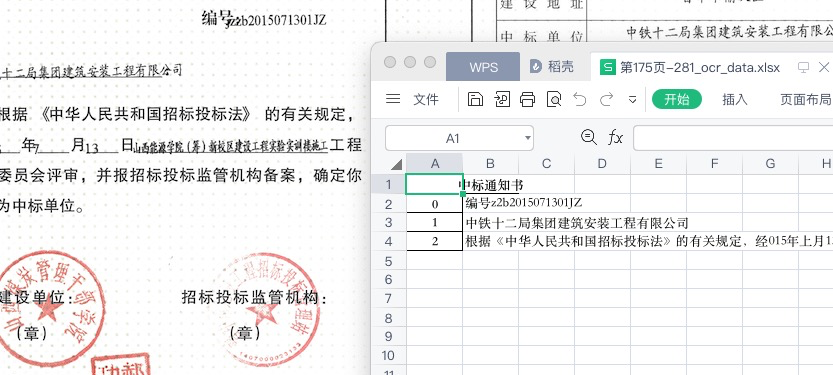Open the Name Box dropdown arrow

click(528, 139)
